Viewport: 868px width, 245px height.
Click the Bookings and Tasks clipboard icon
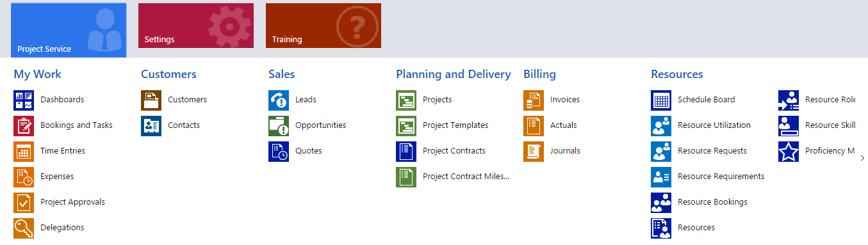[x=24, y=126]
